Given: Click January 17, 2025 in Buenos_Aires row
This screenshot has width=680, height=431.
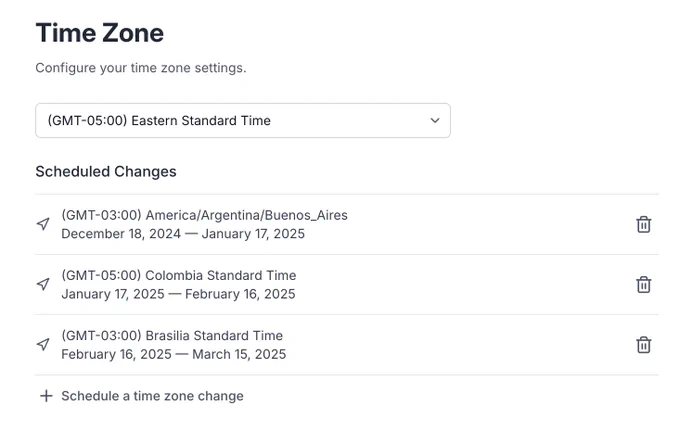Looking at the screenshot, I should [253, 234].
